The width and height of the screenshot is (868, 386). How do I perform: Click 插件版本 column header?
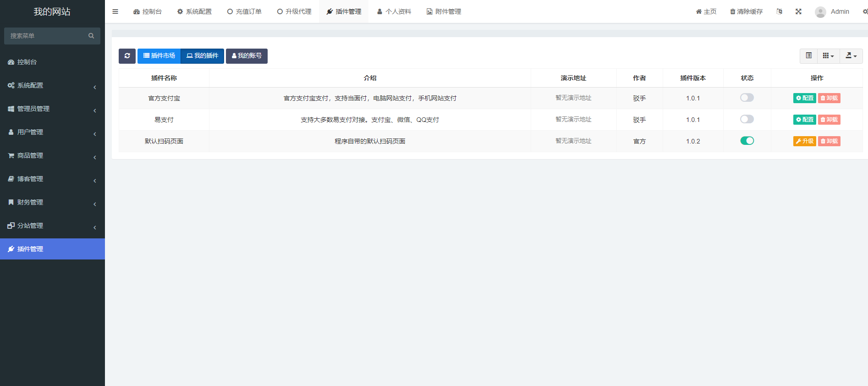(693, 78)
